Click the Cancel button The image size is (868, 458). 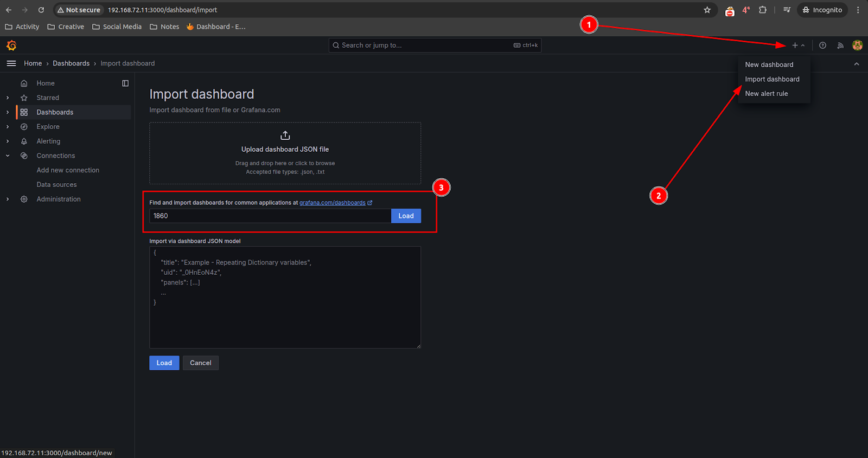tap(200, 363)
